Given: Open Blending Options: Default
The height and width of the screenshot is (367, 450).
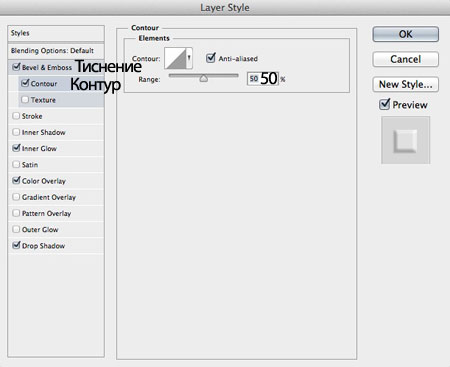Looking at the screenshot, I should coord(56,51).
